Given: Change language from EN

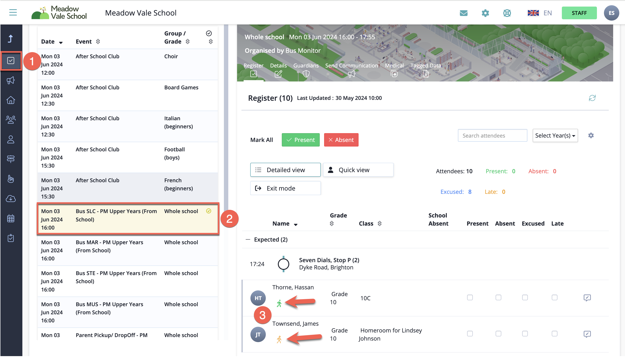Looking at the screenshot, I should pos(539,13).
